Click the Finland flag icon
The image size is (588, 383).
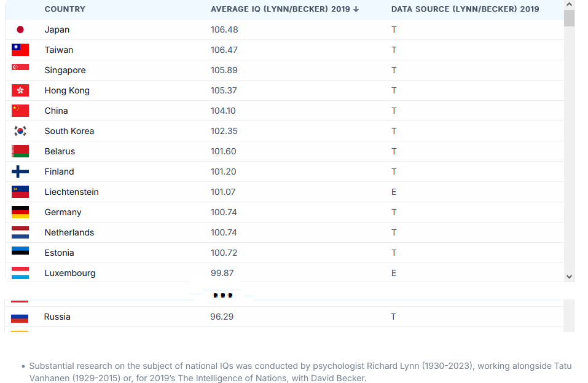click(x=20, y=172)
